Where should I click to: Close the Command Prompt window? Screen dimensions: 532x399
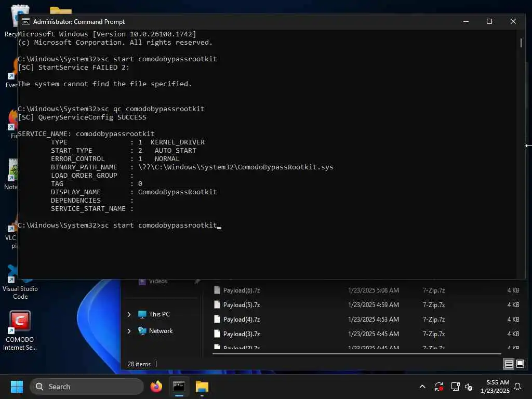[513, 21]
